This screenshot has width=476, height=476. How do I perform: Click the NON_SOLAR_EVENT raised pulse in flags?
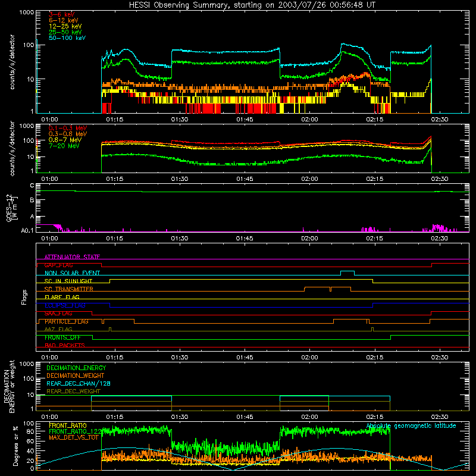point(347,273)
